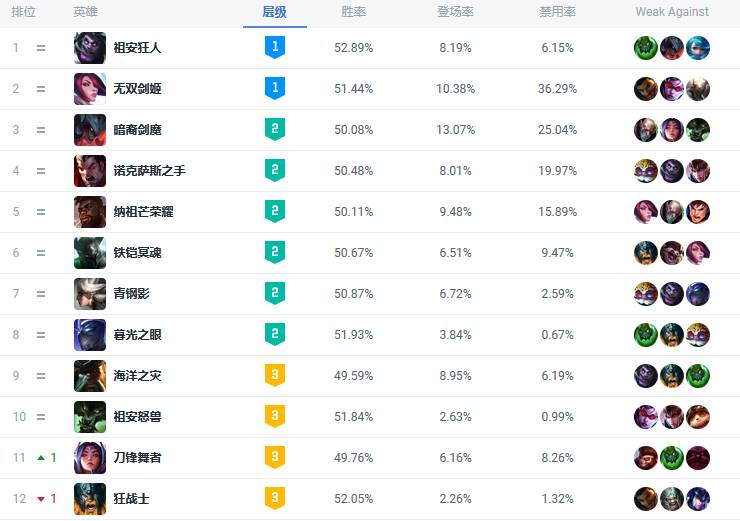Open the 青钢影 champion name link
The height and width of the screenshot is (521, 740).
(134, 294)
